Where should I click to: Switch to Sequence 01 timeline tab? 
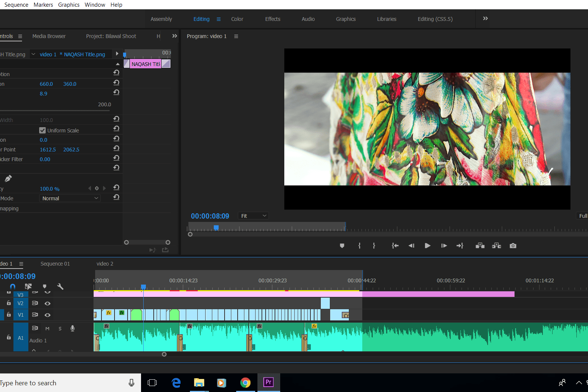55,264
